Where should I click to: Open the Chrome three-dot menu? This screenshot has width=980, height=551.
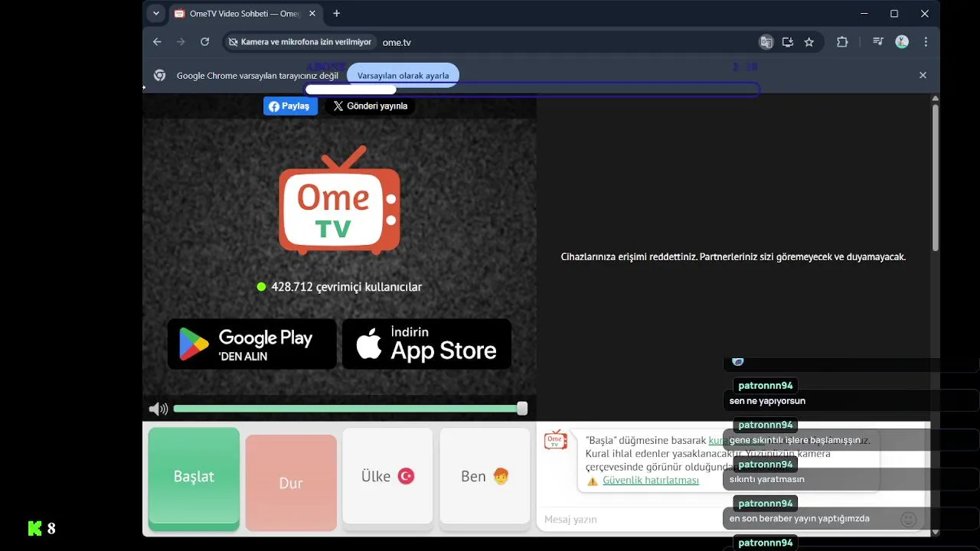(x=926, y=42)
